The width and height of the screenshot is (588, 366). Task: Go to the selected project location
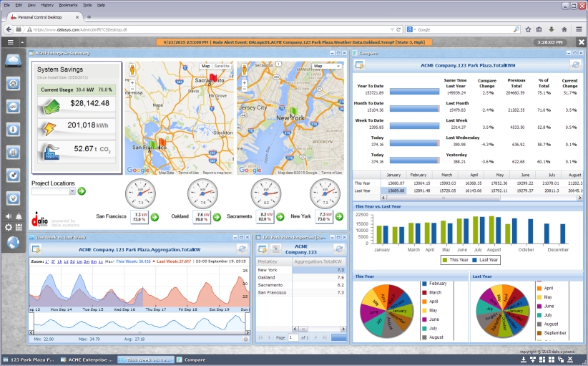pos(82,191)
